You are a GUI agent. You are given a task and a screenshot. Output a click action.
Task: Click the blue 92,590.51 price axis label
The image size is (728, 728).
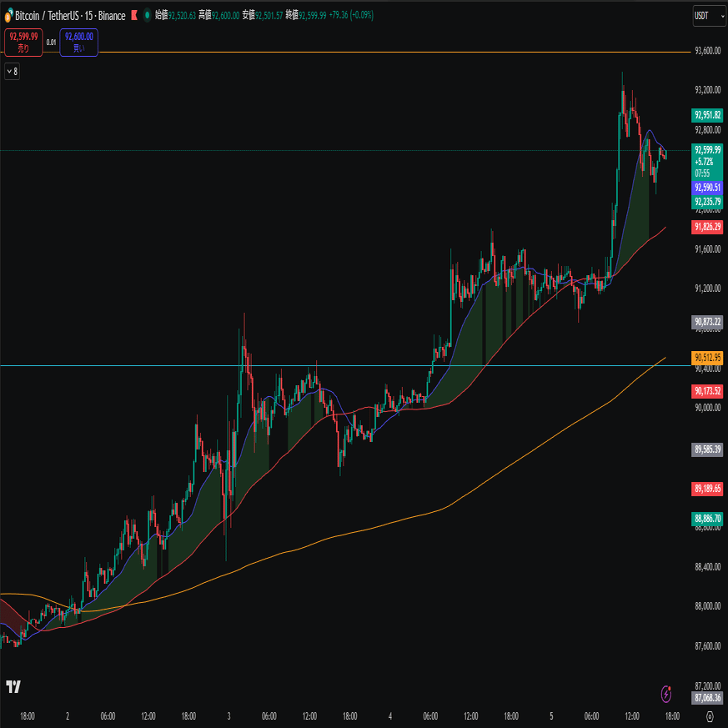[707, 188]
